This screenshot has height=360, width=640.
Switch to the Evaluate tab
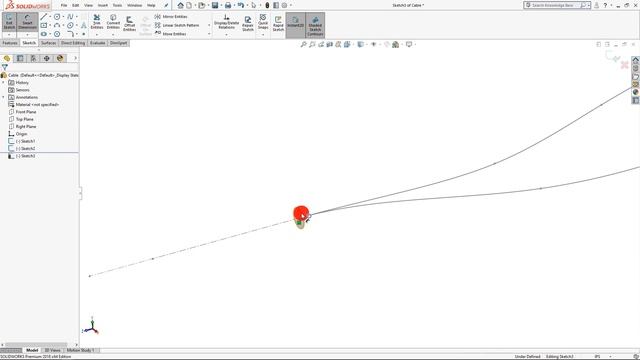click(x=98, y=43)
